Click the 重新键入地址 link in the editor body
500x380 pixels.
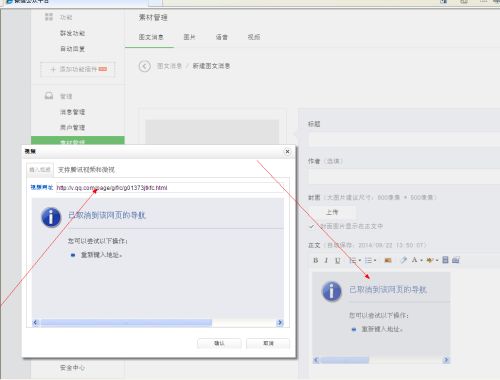coord(382,329)
